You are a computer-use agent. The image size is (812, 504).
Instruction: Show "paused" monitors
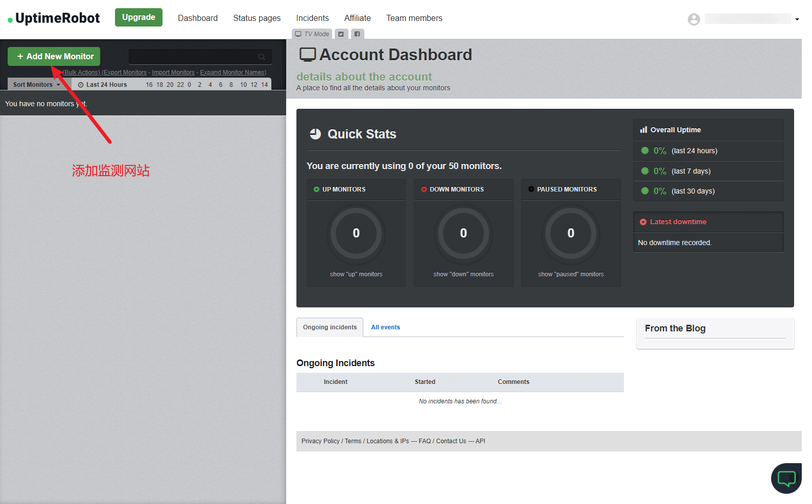pyautogui.click(x=570, y=274)
